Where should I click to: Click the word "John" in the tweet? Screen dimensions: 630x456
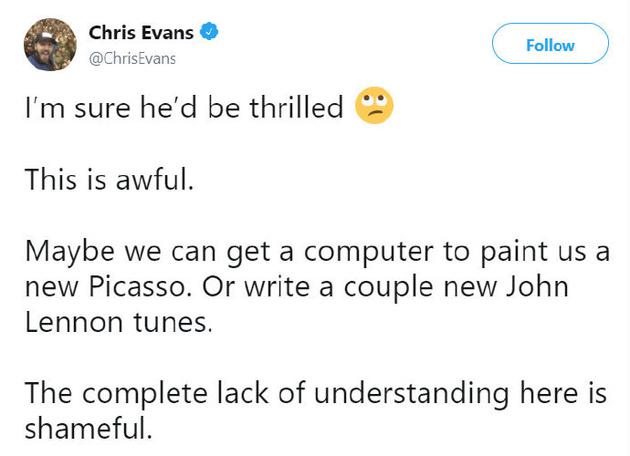[540, 288]
